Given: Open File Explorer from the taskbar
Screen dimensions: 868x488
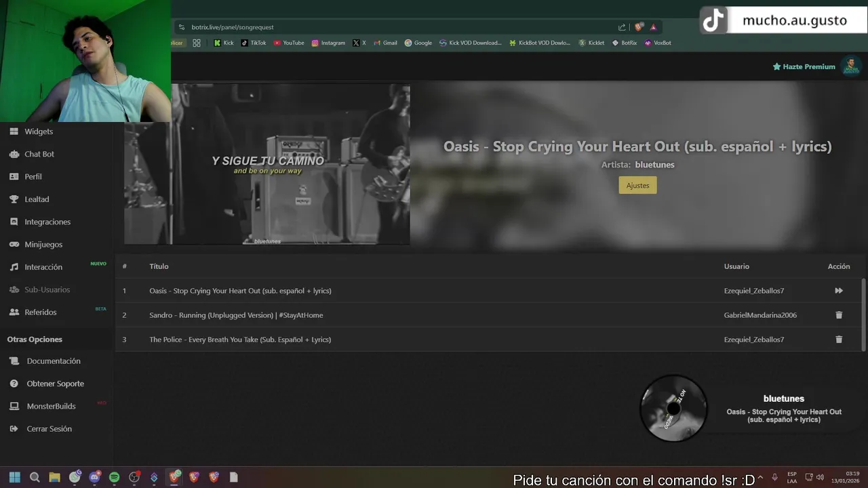Looking at the screenshot, I should (54, 477).
